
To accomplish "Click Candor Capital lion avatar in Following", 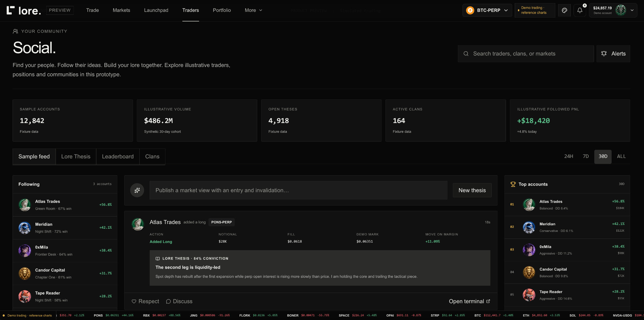I will (x=25, y=274).
